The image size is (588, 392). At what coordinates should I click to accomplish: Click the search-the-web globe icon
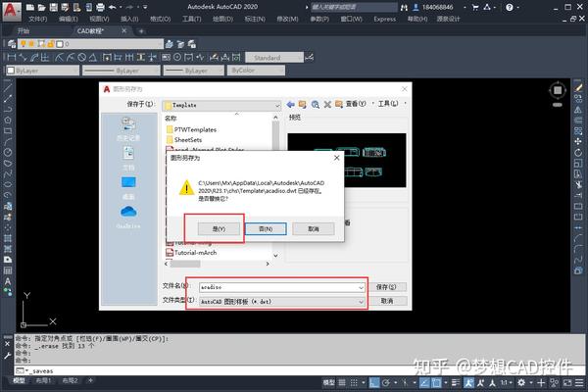[x=315, y=104]
